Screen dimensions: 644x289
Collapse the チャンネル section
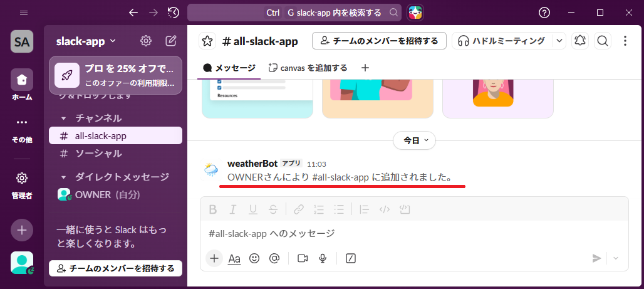(x=63, y=118)
